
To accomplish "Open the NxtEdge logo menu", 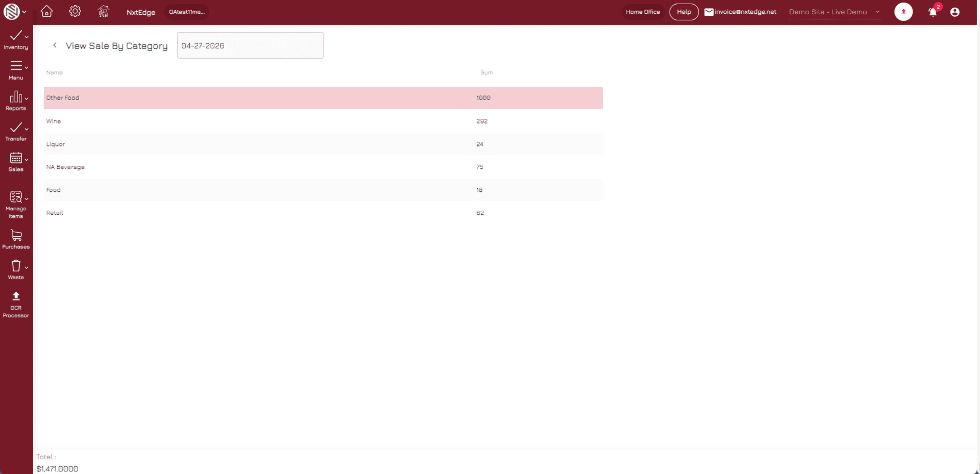I will pos(11,12).
